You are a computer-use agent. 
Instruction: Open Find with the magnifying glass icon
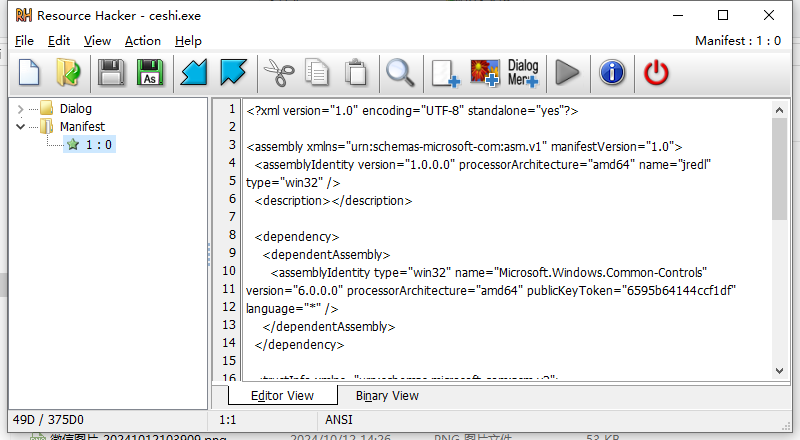tap(400, 72)
